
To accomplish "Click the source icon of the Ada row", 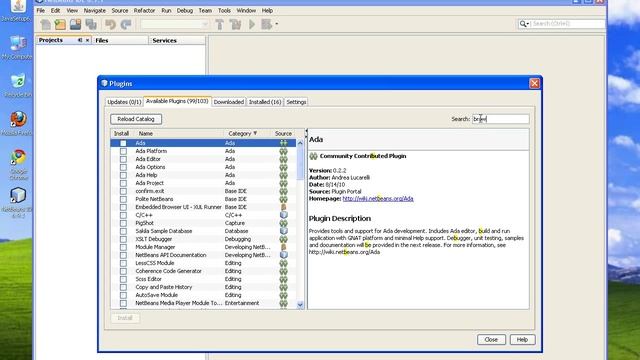I will click(x=283, y=143).
